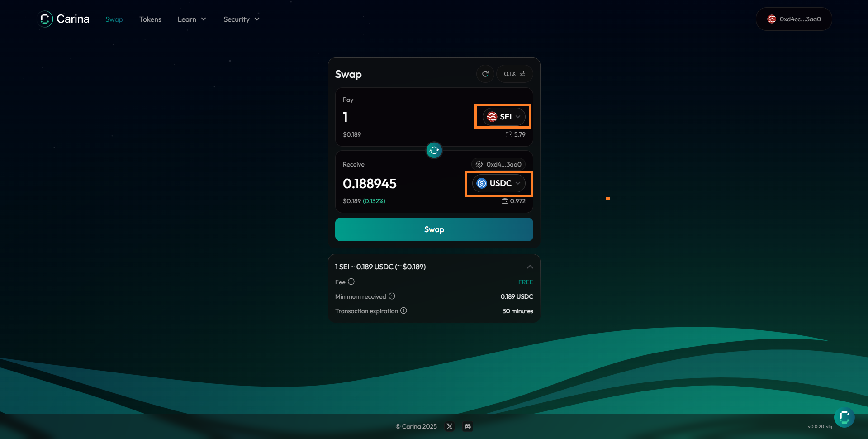Click Minimum received info icon
The height and width of the screenshot is (439, 868).
392,296
